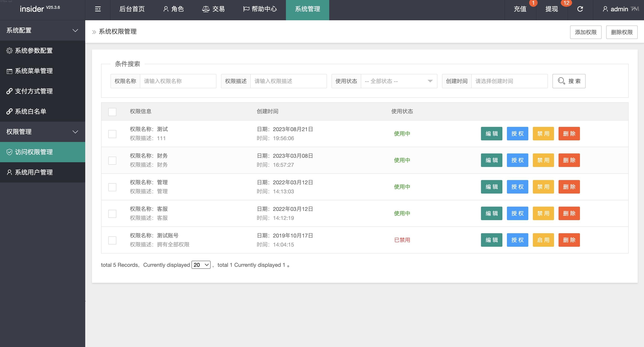644x347 pixels.
Task: Click the 添加权限 button
Action: (x=586, y=32)
